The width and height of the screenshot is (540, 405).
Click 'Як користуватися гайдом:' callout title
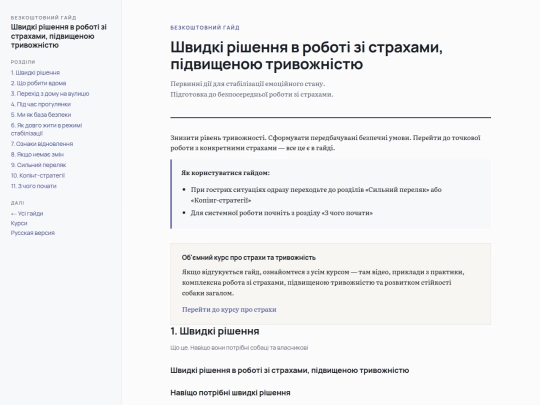coord(226,173)
